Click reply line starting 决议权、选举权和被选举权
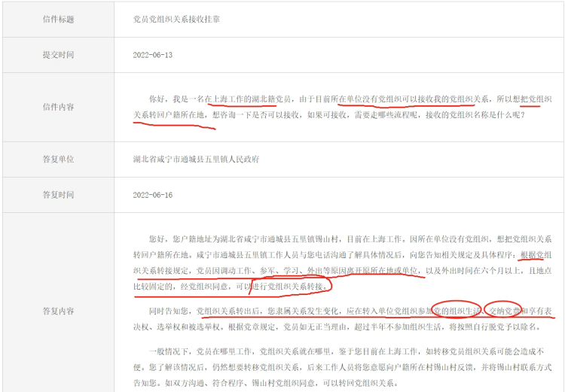Image resolution: width=565 pixels, height=392 pixels. (337, 327)
